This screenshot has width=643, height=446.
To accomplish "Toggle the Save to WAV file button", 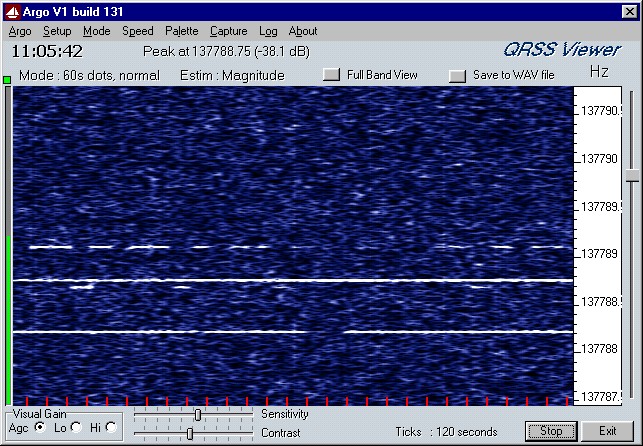I will 457,76.
